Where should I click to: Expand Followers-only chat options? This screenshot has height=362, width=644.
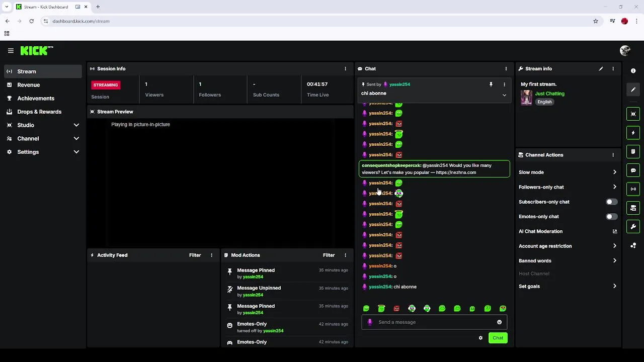pos(568,187)
